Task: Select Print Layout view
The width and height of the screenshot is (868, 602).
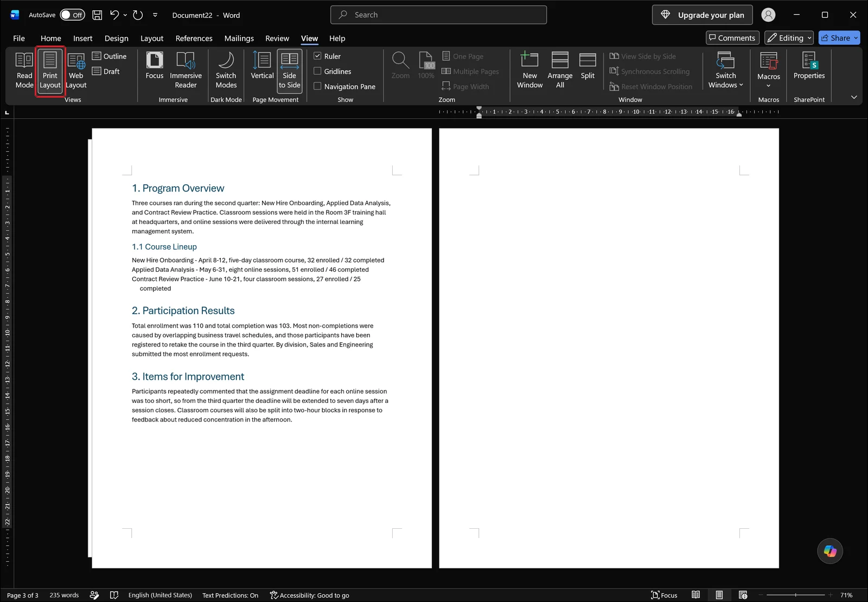Action: pyautogui.click(x=50, y=71)
